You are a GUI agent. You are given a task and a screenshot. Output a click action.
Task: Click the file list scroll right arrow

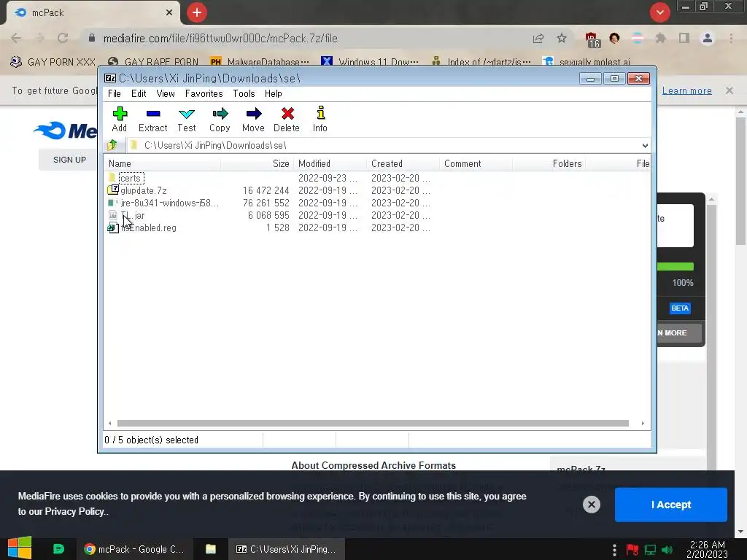coord(643,424)
